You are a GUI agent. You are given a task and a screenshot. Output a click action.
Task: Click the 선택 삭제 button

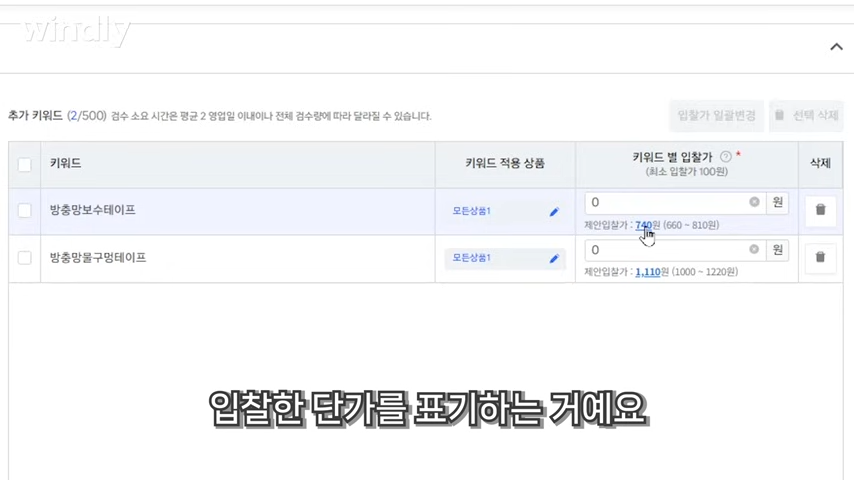click(806, 116)
